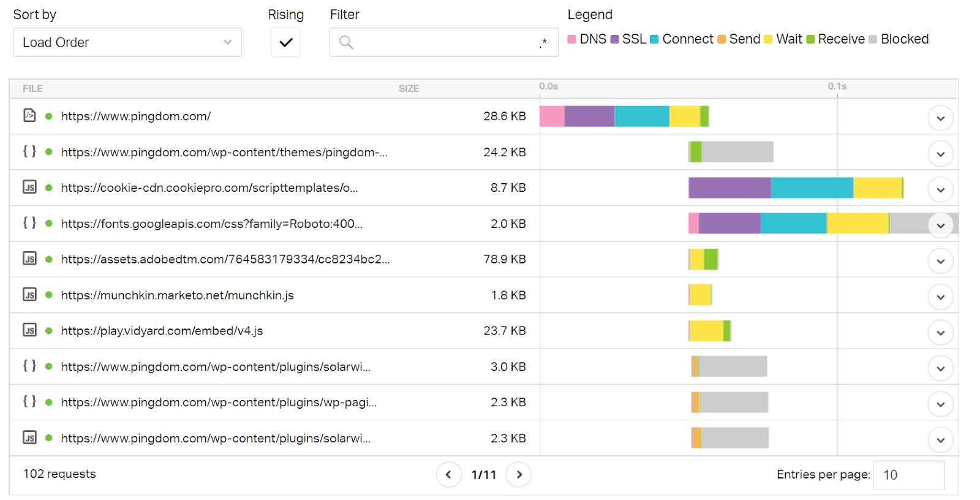This screenshot has height=500, width=980.
Task: Click the waterfall bar for play.vidyard.com
Action: tap(710, 331)
